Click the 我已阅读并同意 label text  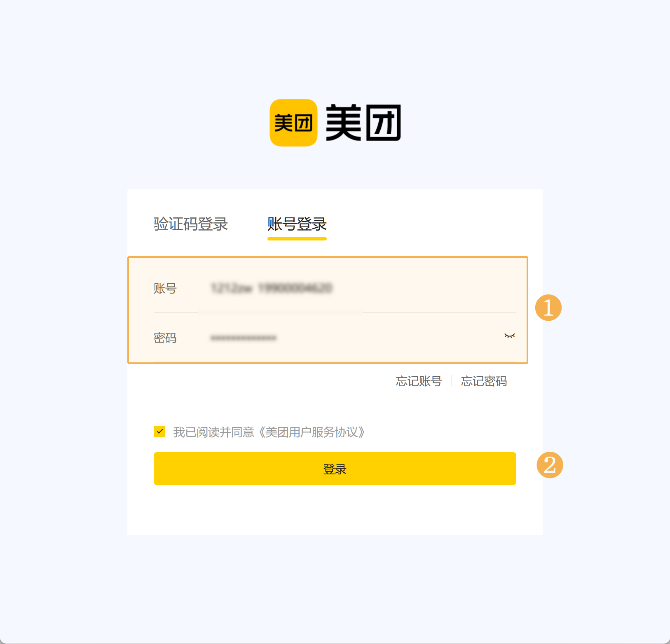tap(213, 432)
